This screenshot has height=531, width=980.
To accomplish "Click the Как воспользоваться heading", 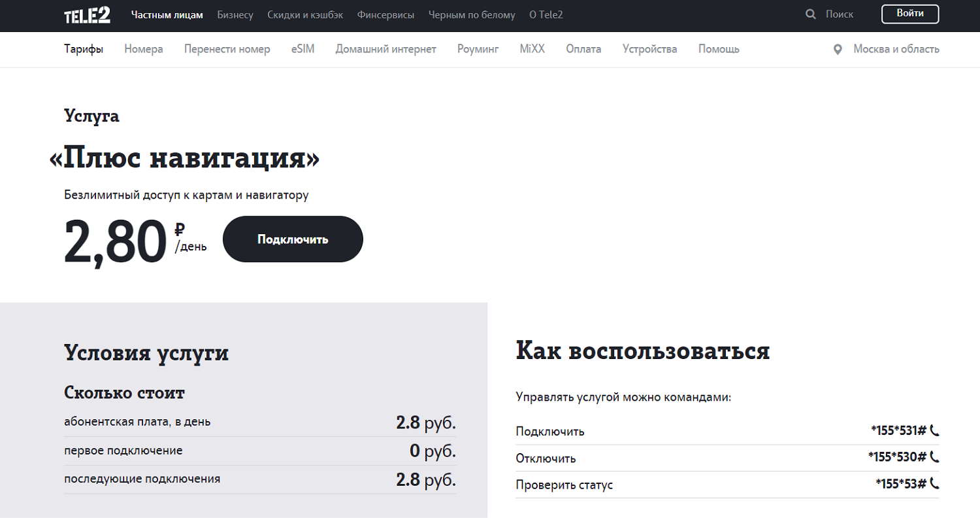I will (x=643, y=351).
